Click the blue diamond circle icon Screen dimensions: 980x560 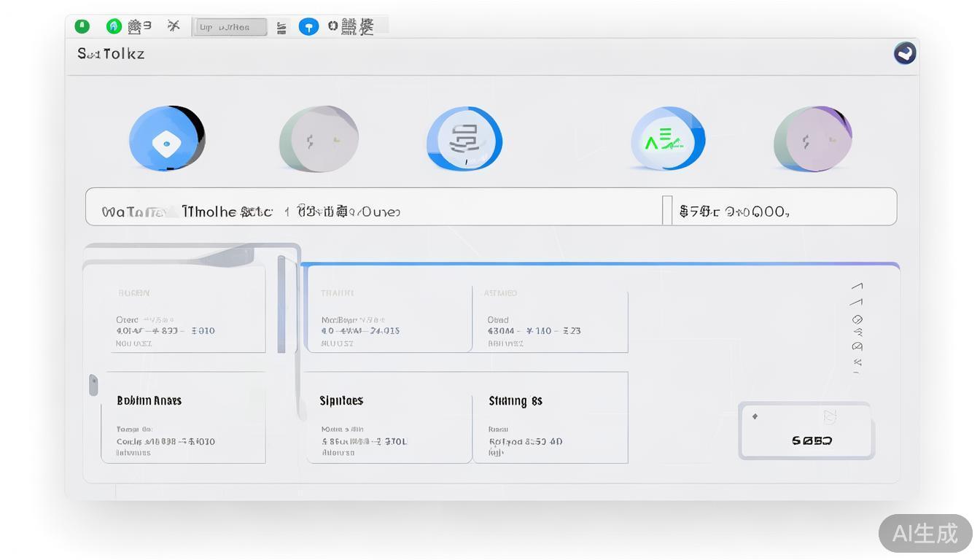pyautogui.click(x=166, y=139)
